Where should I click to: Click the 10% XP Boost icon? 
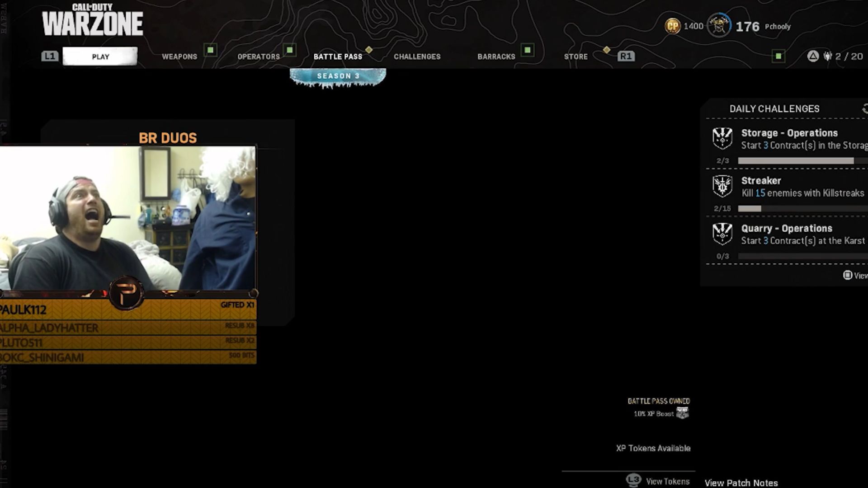(682, 413)
